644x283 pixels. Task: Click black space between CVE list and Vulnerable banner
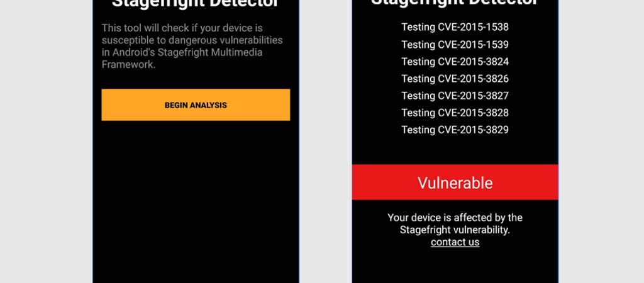coord(455,151)
